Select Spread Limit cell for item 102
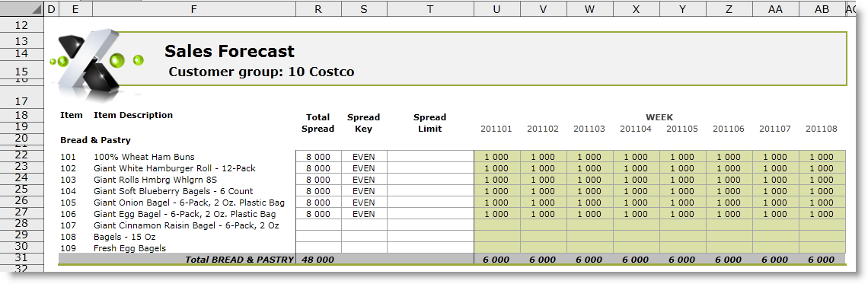 431,168
